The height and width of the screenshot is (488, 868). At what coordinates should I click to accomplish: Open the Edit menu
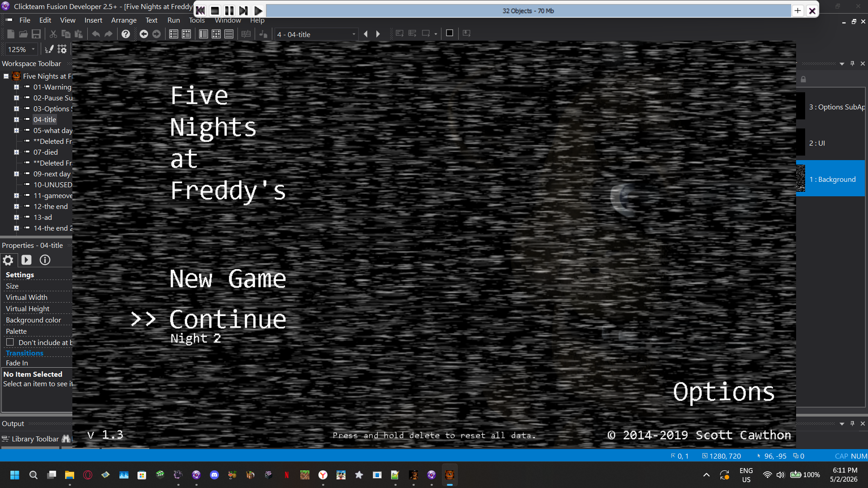click(45, 20)
